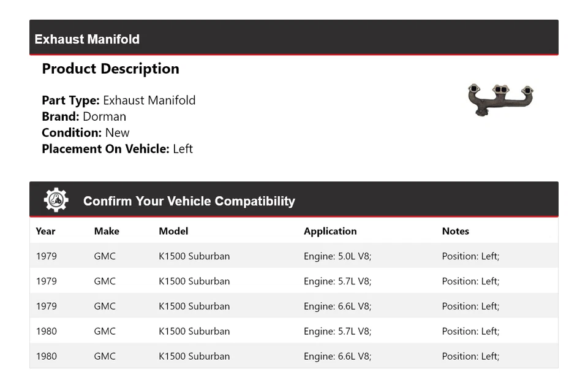
Task: Click the gear icon beside Confirm Your Vehicle Compatibility
Action: 56,200
